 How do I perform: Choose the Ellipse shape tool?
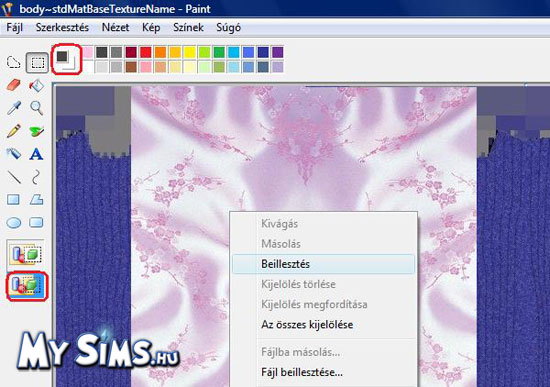click(x=14, y=222)
